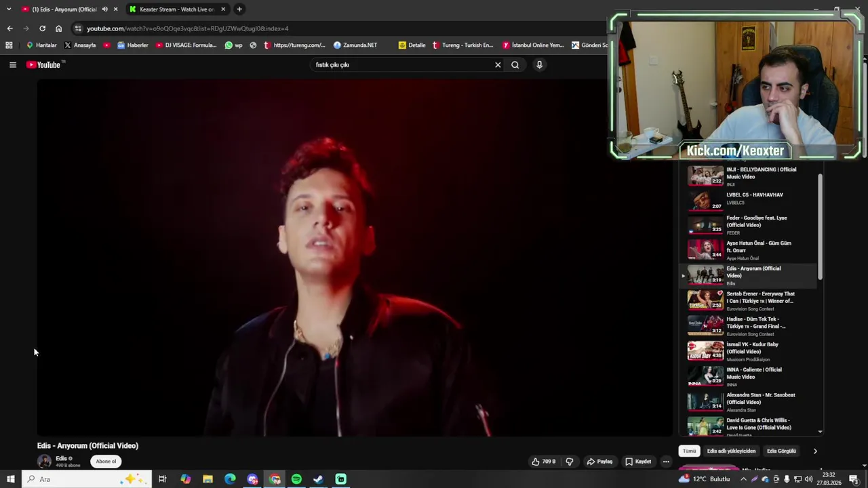Open Discord from the taskbar

click(x=252, y=479)
